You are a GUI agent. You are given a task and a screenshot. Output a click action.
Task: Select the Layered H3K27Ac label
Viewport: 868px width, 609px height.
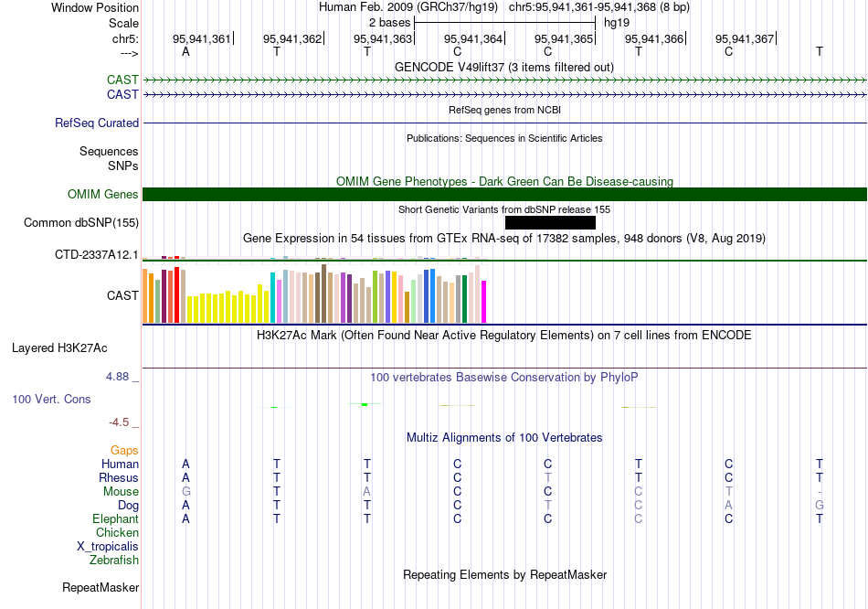(59, 348)
